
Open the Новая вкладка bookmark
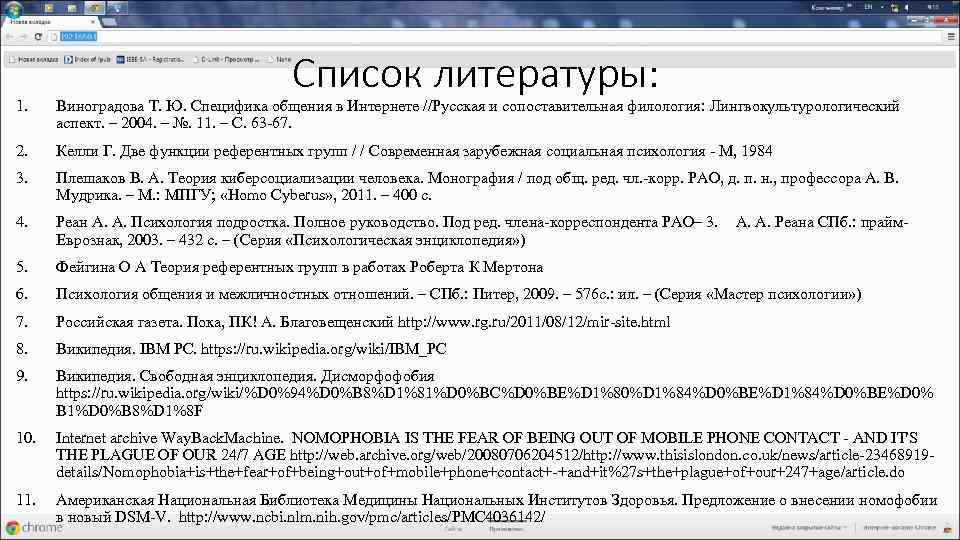[x=34, y=59]
